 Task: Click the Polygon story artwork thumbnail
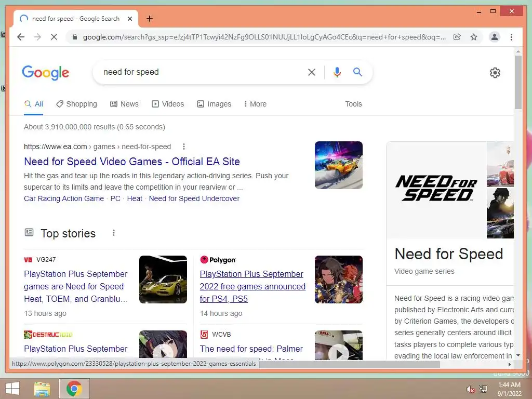point(339,279)
